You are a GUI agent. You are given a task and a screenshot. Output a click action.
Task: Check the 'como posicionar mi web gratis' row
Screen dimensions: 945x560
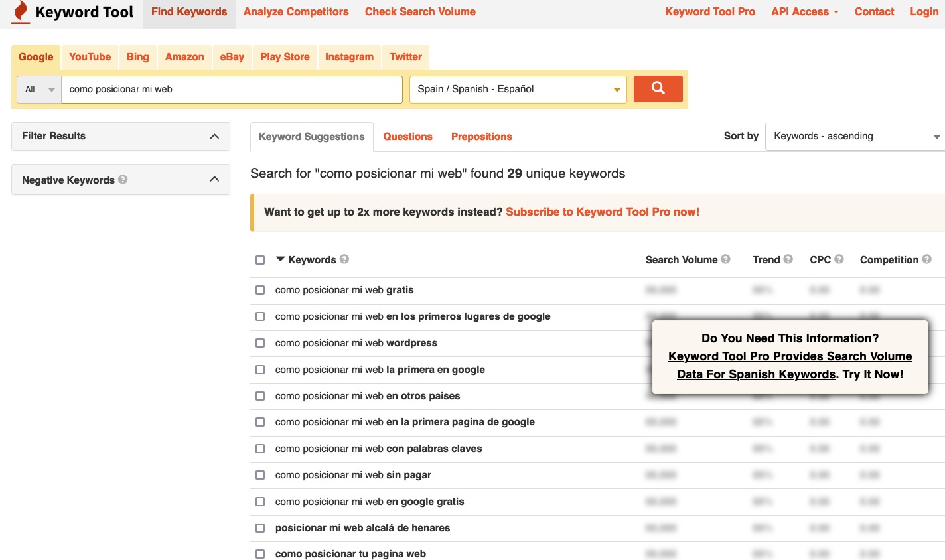[260, 290]
